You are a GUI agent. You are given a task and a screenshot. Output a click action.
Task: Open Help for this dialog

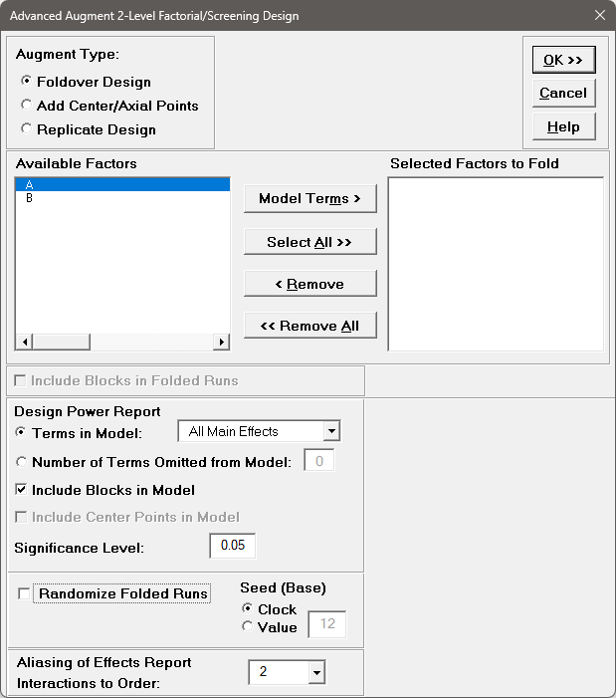pos(563,126)
